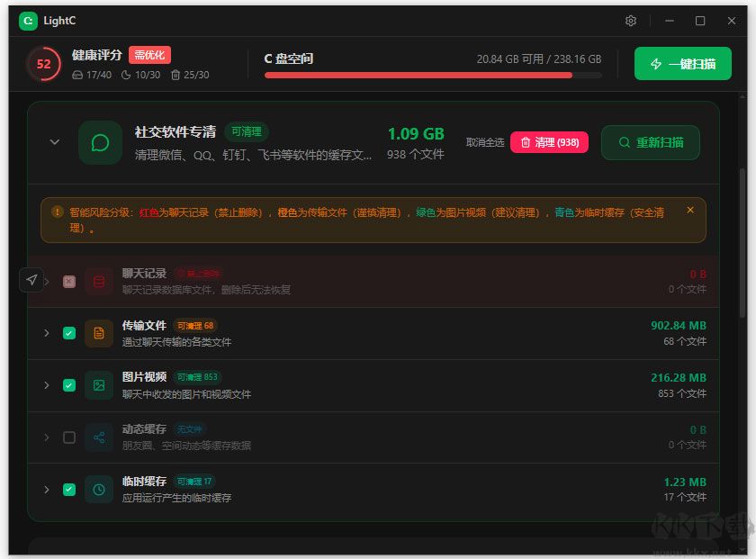Image resolution: width=756 pixels, height=559 pixels.
Task: Uncheck the 图片视频 checkbox
Action: (69, 385)
